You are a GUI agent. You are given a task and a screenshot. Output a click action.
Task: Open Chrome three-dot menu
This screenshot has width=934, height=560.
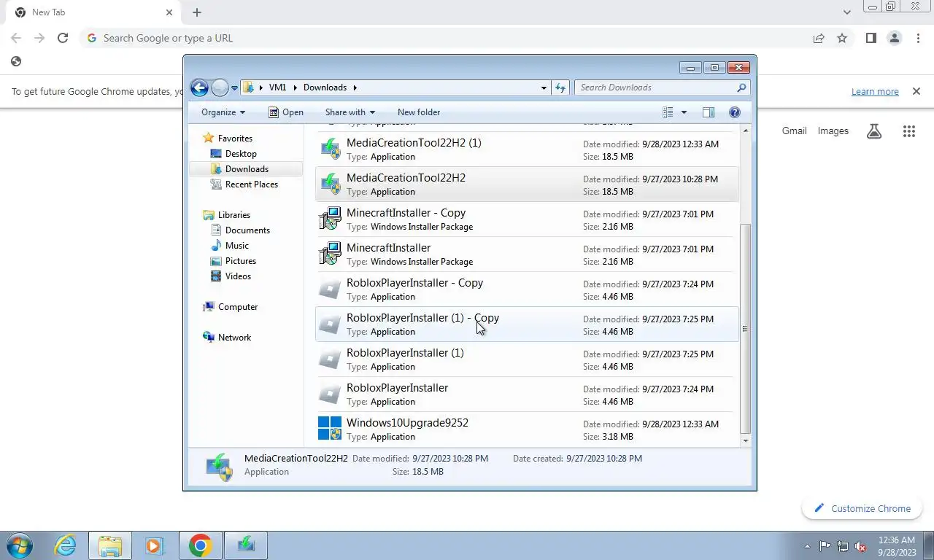click(918, 38)
